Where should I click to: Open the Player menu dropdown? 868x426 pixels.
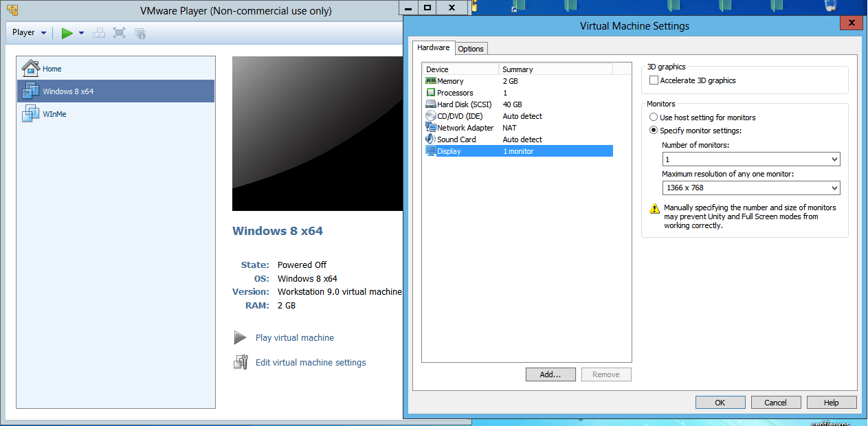pyautogui.click(x=29, y=33)
